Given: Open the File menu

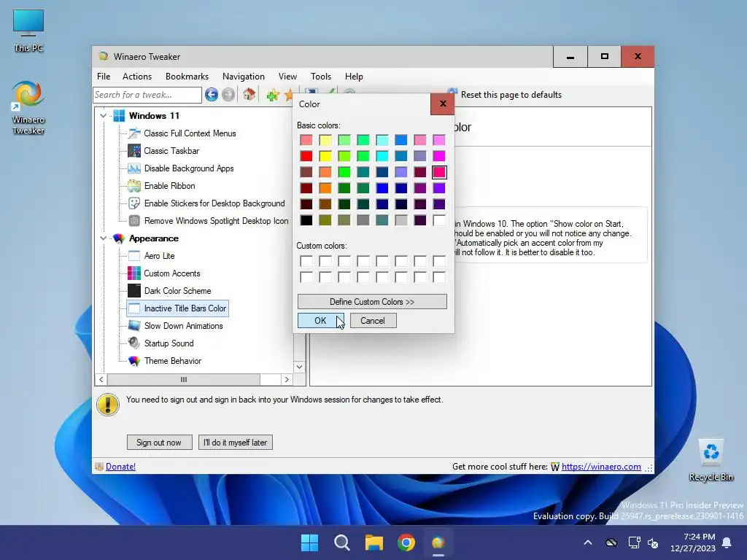Looking at the screenshot, I should (104, 76).
